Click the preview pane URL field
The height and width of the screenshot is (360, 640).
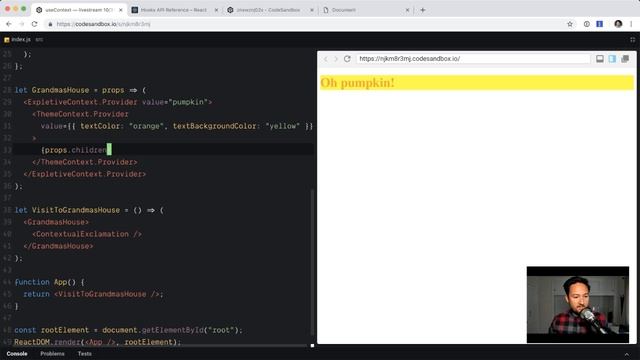pos(473,59)
